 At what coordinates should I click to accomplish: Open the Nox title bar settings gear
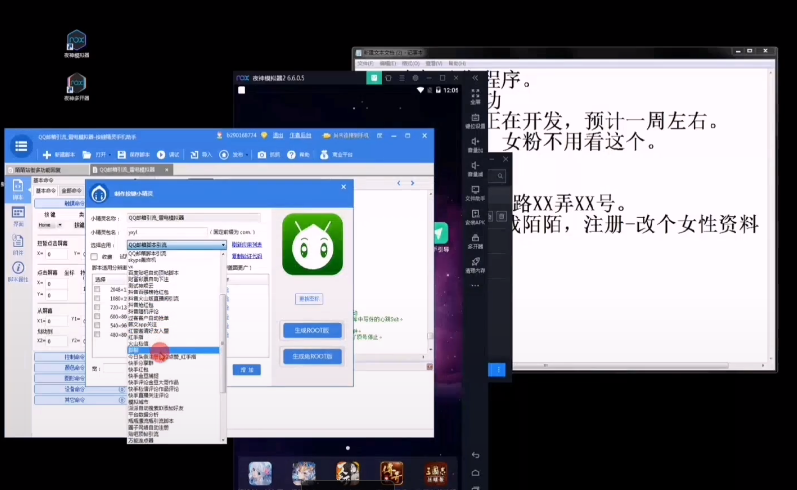click(415, 78)
